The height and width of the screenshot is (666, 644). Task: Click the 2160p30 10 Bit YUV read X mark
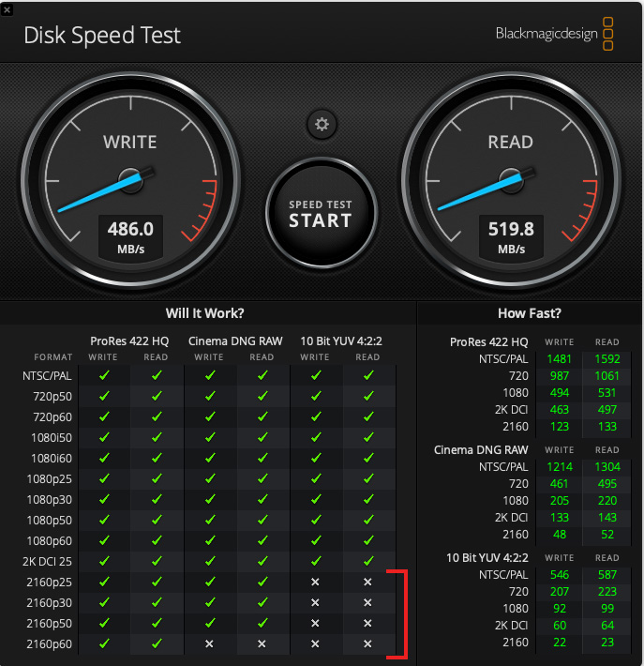[367, 602]
